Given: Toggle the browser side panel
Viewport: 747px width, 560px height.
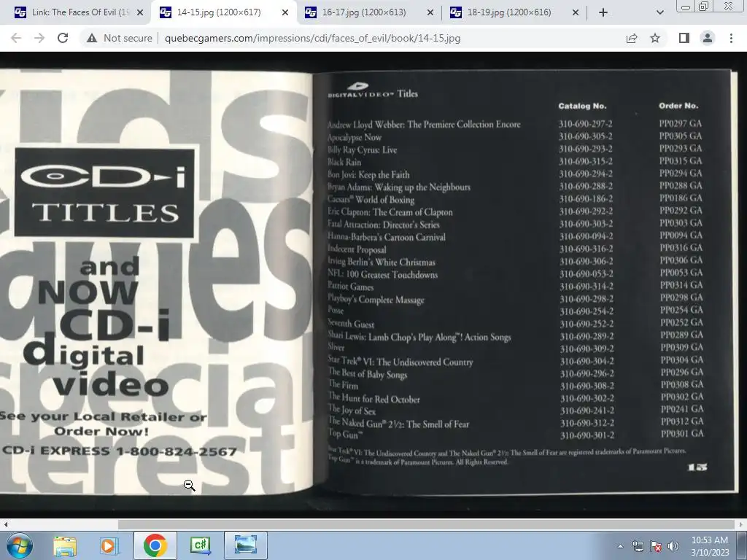Looking at the screenshot, I should coord(684,38).
